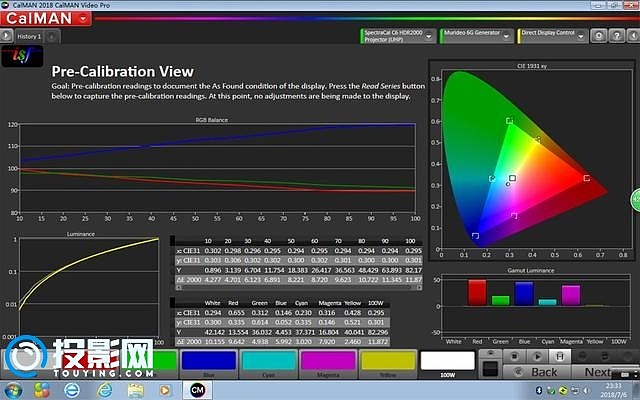Click the right arrow of the grayscale table scrollbar
Screen dimensions: 640x400
point(419,288)
